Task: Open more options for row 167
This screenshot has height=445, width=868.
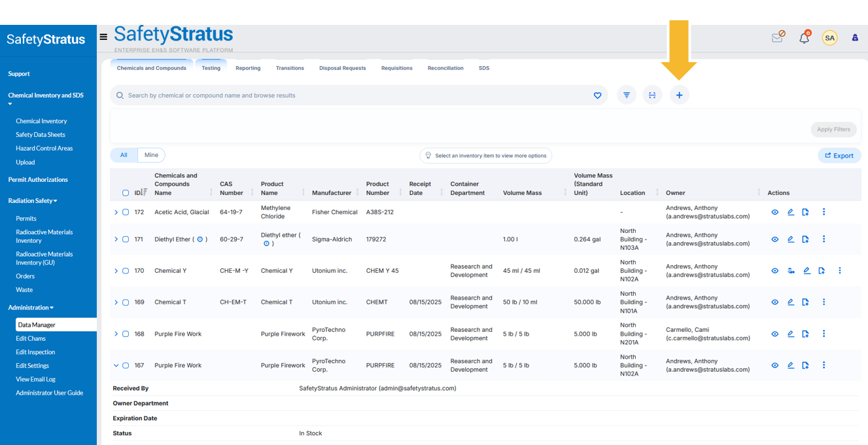Action: (824, 365)
